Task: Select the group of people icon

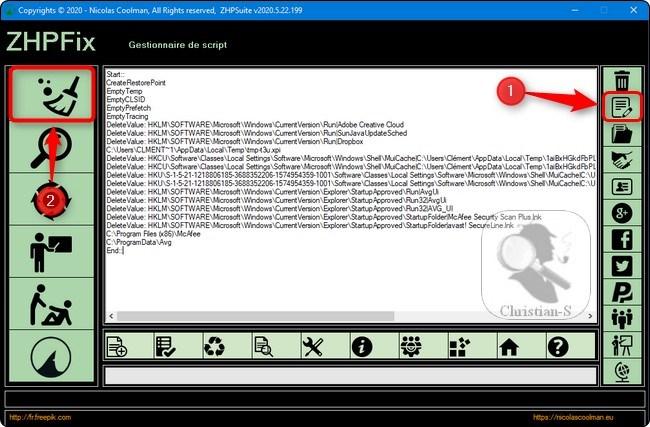Action: click(x=622, y=319)
